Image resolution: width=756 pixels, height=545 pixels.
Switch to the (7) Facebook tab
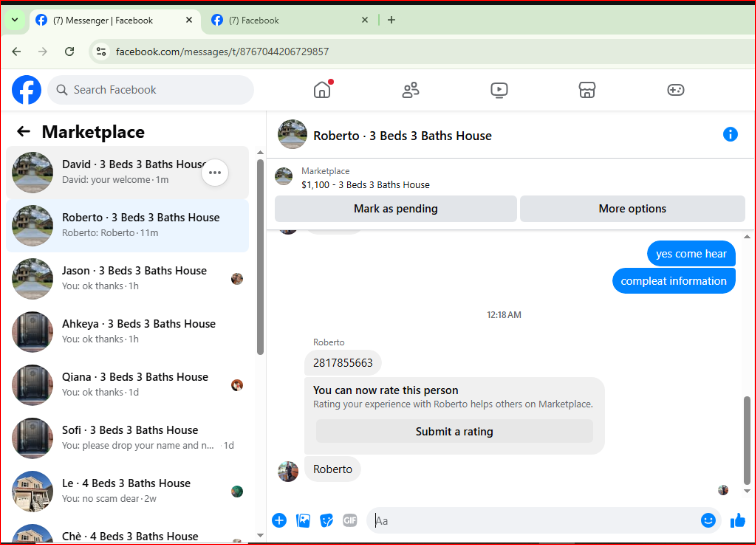point(289,20)
